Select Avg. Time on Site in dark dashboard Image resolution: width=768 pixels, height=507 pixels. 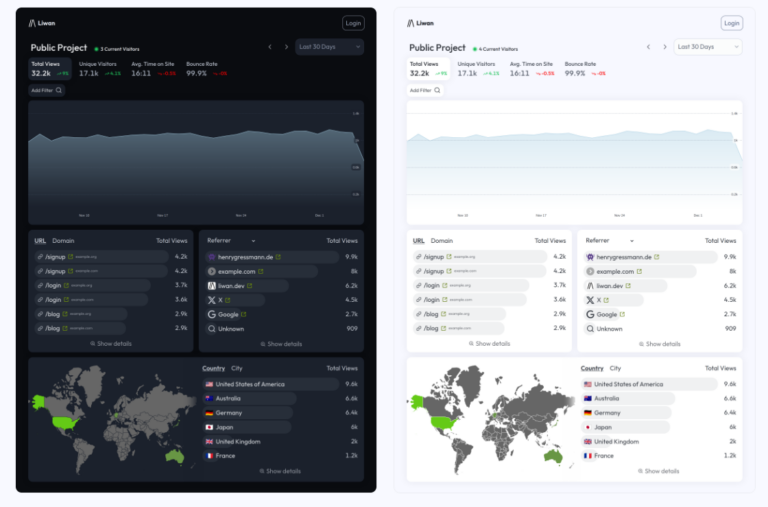tap(153, 69)
